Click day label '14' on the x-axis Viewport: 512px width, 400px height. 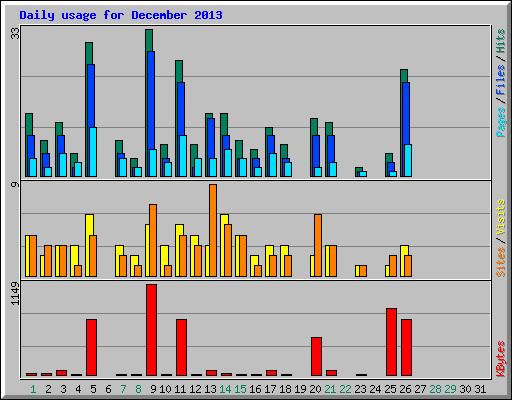click(225, 389)
